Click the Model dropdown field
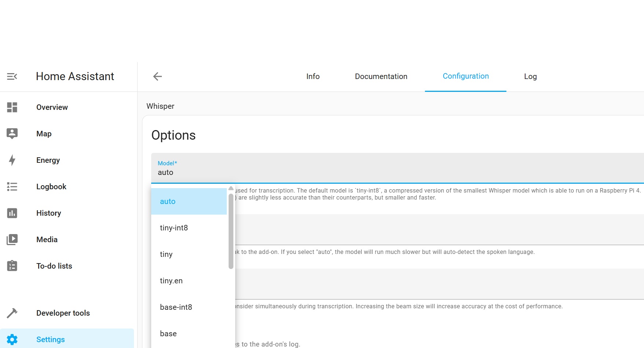 click(x=397, y=168)
